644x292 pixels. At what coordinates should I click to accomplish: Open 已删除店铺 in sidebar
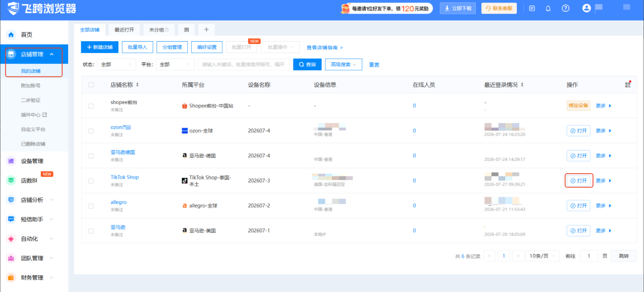(x=33, y=144)
